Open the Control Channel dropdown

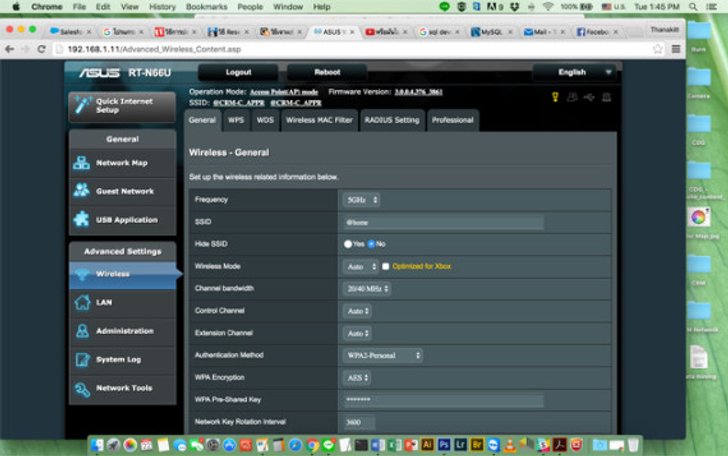357,311
